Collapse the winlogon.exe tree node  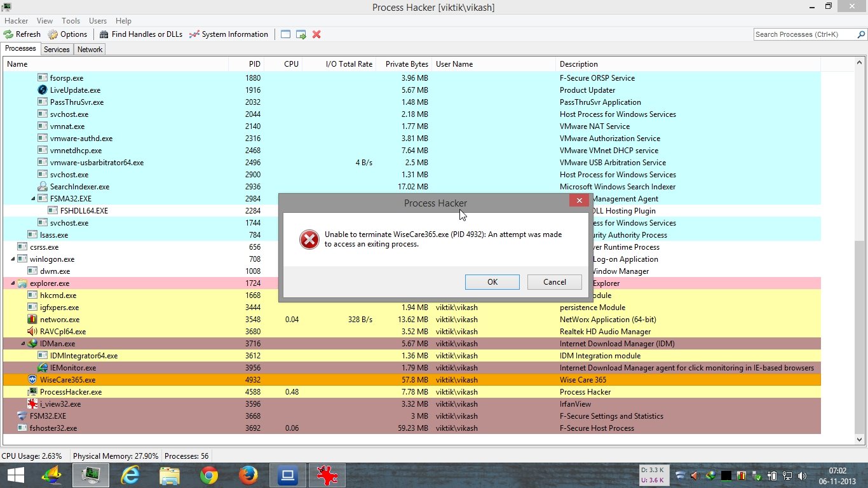(x=13, y=259)
